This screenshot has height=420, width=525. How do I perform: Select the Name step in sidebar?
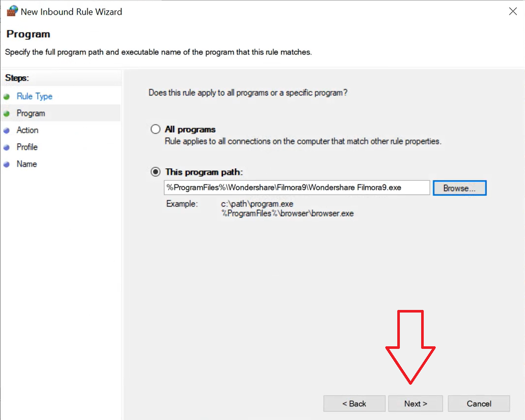(26, 164)
